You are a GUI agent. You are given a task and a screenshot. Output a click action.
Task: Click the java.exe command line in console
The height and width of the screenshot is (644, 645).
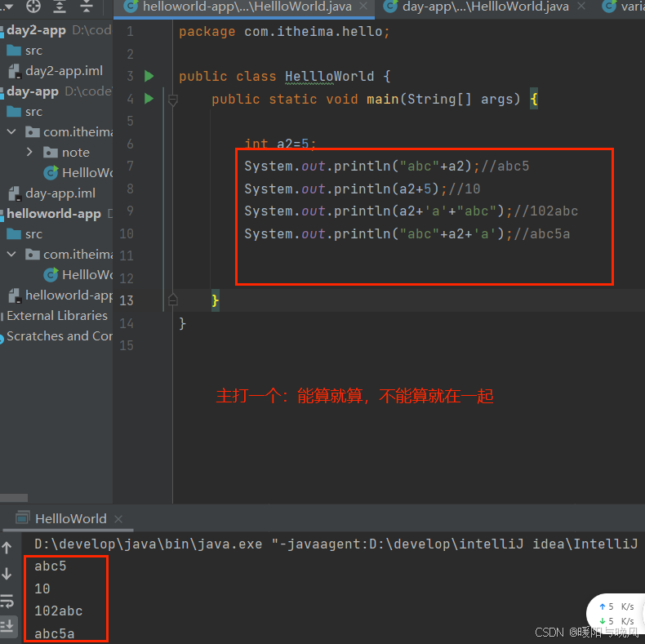coord(336,544)
